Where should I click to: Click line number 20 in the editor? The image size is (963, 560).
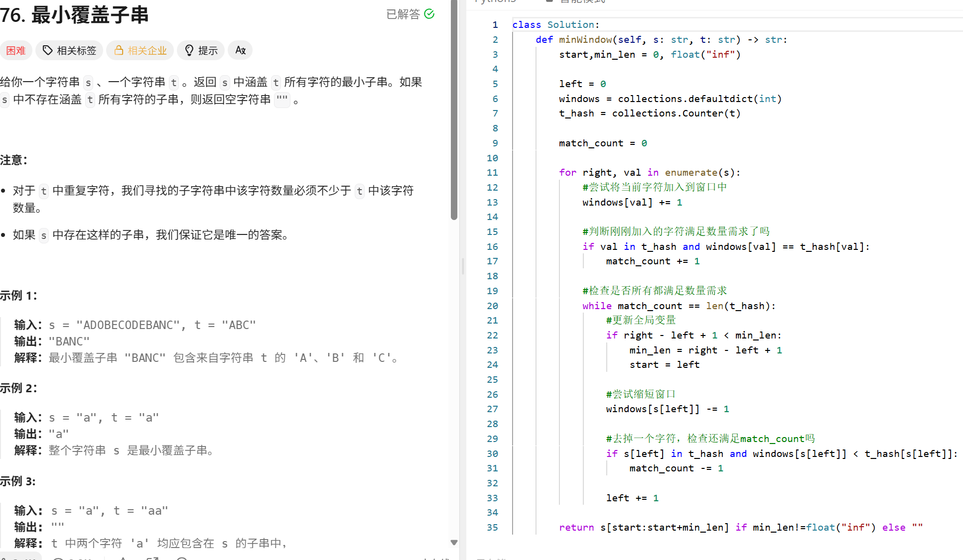coord(492,306)
